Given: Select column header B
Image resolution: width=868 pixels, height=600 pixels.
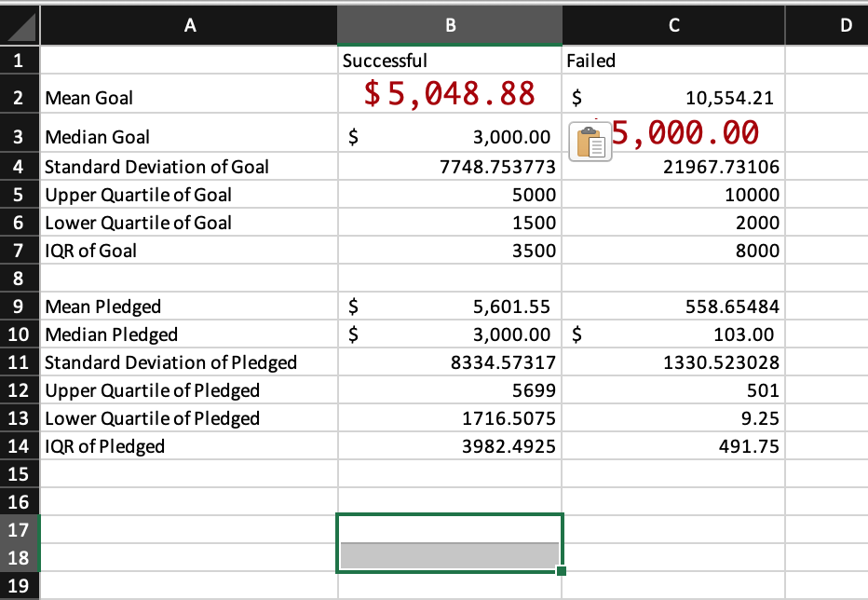Looking at the screenshot, I should tap(449, 25).
